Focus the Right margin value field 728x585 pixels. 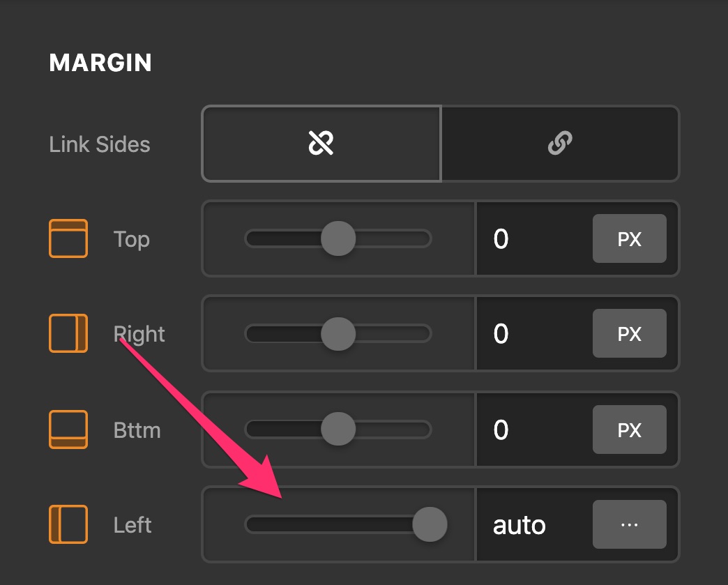click(534, 333)
